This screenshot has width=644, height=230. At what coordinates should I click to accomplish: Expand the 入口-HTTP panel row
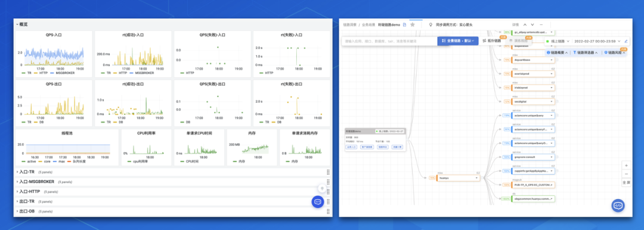(x=172, y=191)
